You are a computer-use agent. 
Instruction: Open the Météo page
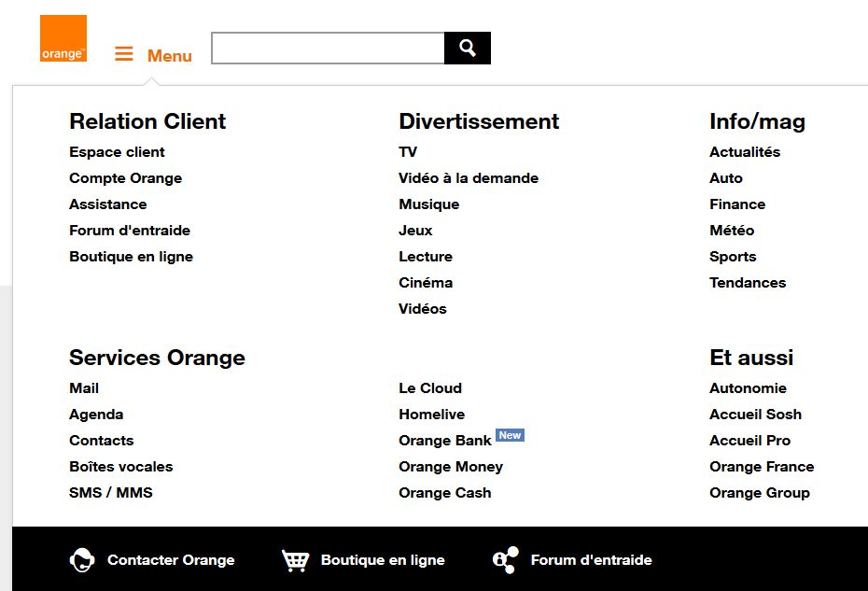[732, 230]
